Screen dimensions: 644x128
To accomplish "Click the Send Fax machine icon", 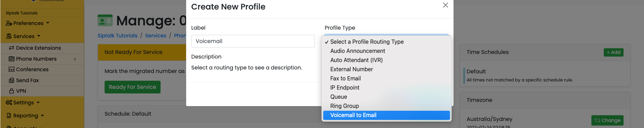I will tap(12, 80).
